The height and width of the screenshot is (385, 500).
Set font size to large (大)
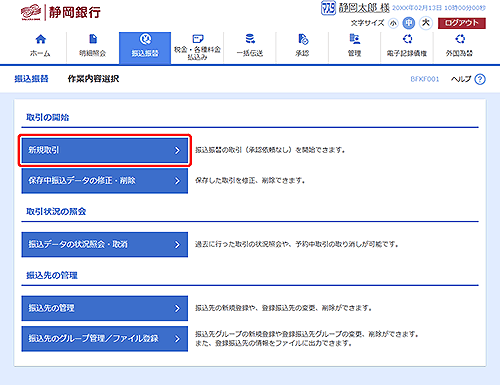point(425,23)
